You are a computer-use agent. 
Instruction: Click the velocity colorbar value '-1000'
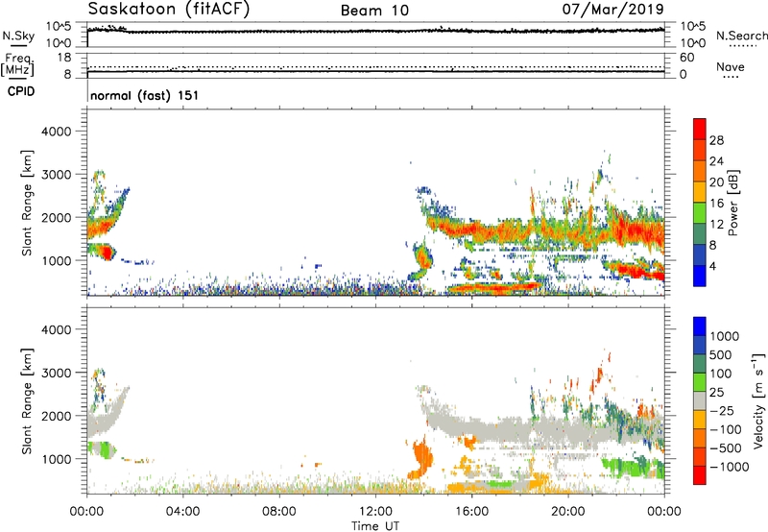click(x=730, y=467)
